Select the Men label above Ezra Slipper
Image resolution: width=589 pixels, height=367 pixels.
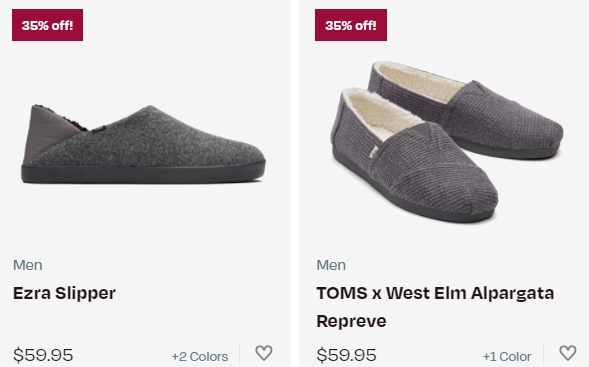click(28, 265)
